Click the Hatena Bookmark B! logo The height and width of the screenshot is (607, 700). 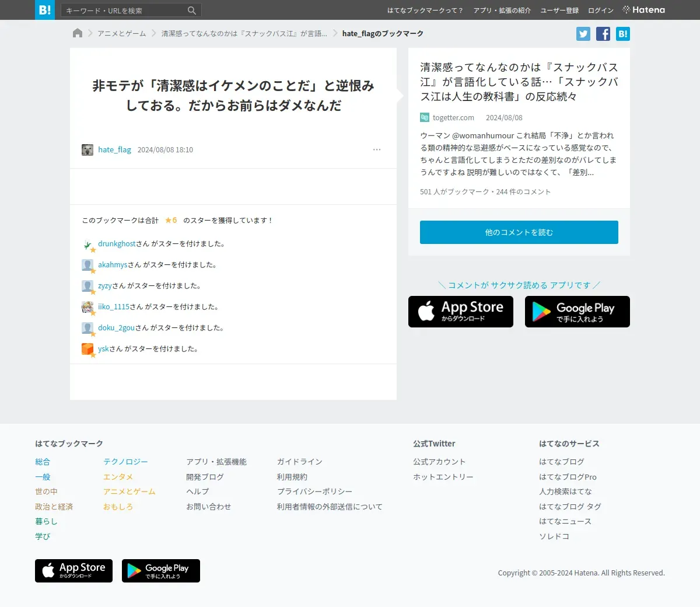45,10
